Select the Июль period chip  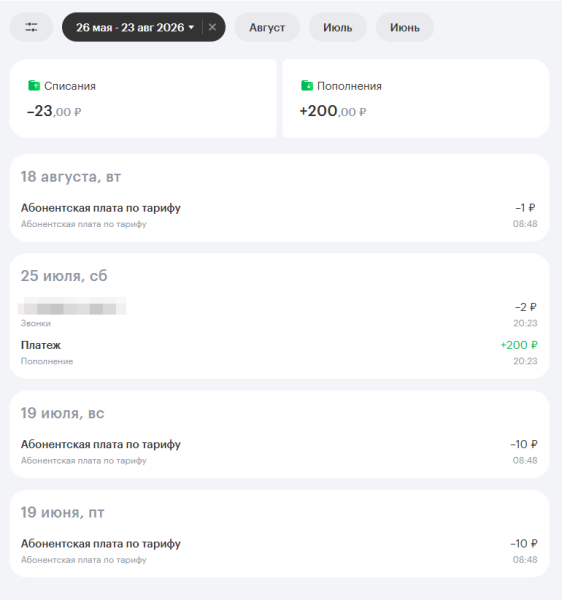tap(337, 27)
